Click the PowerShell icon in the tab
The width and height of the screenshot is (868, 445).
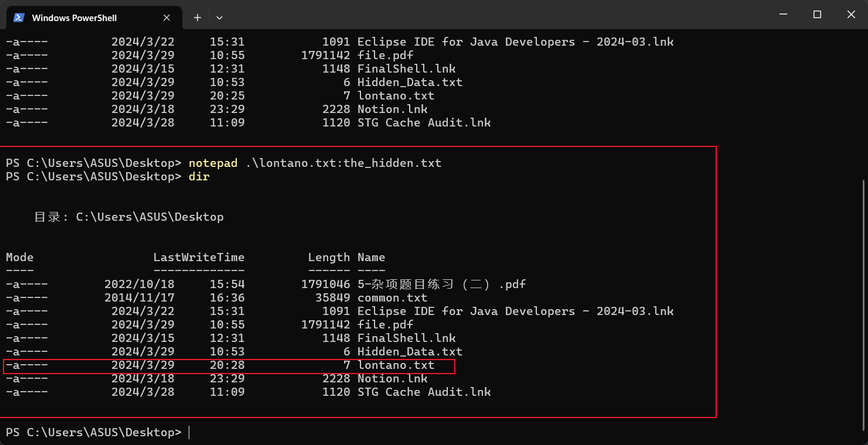point(19,18)
